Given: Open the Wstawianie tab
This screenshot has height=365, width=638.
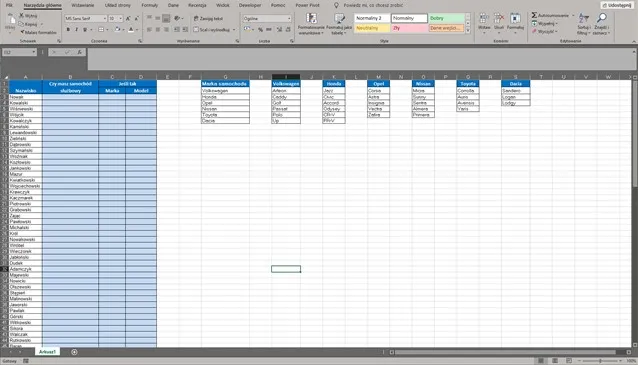Looking at the screenshot, I should tap(83, 5).
